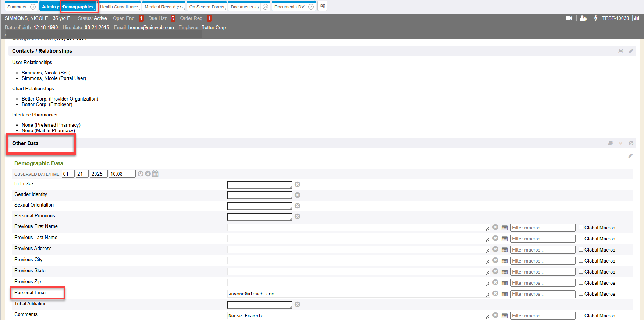Enable Global Macros for Personal Email row
The width and height of the screenshot is (644, 320).
[581, 293]
